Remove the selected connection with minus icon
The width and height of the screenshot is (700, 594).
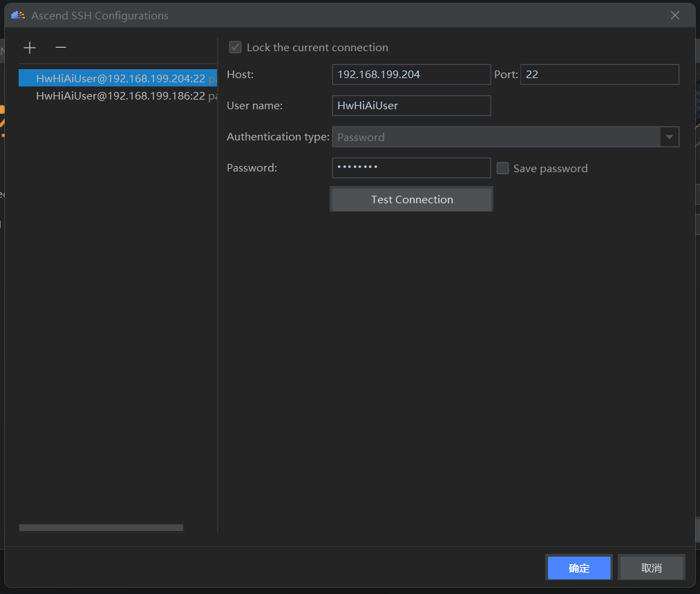point(61,48)
